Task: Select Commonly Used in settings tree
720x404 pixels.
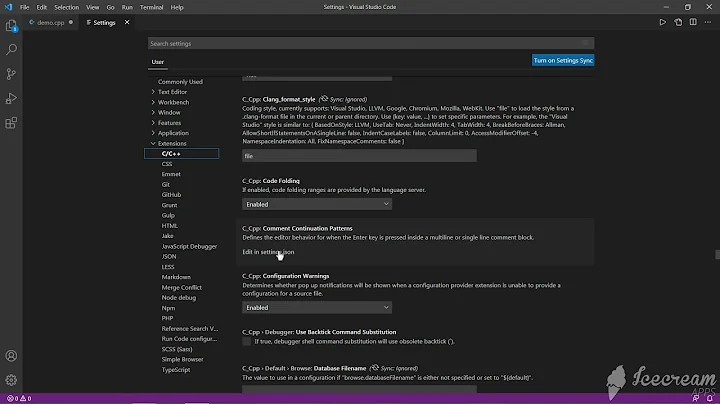Action: 180,81
